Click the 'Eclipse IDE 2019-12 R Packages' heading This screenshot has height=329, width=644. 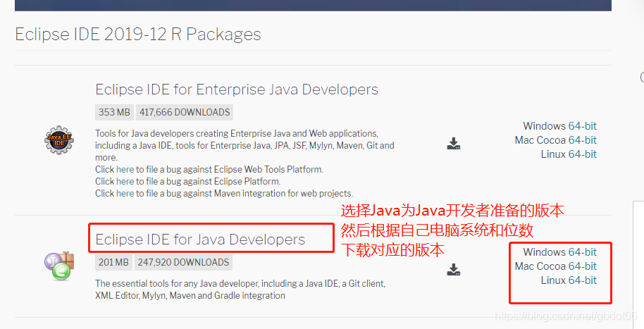(x=138, y=35)
